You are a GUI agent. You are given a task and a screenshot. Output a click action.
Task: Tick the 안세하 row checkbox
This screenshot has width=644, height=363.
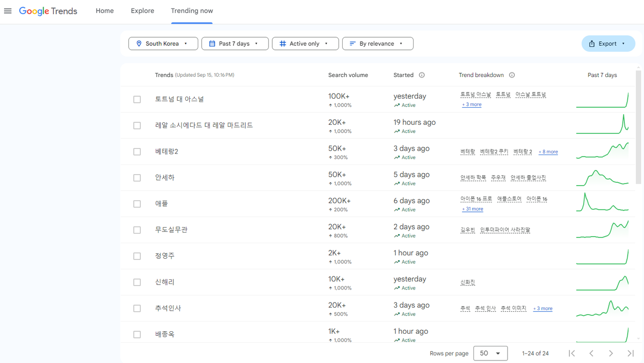(137, 178)
